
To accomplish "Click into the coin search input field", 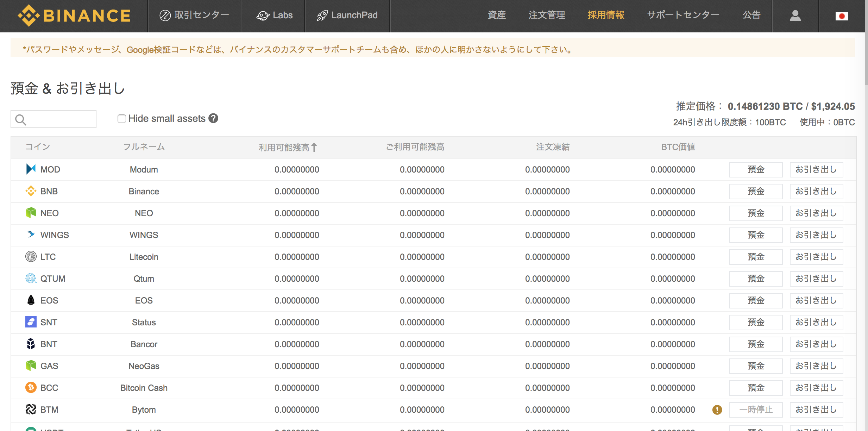I will click(x=54, y=119).
